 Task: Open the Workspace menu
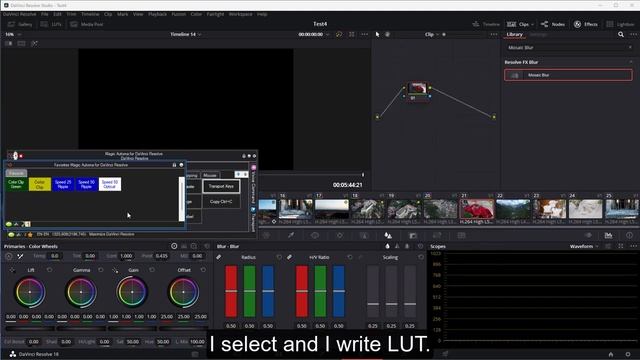point(240,14)
